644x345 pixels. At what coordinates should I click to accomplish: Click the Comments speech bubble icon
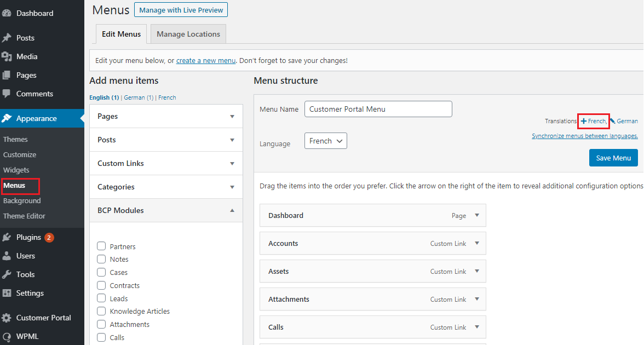coord(7,94)
